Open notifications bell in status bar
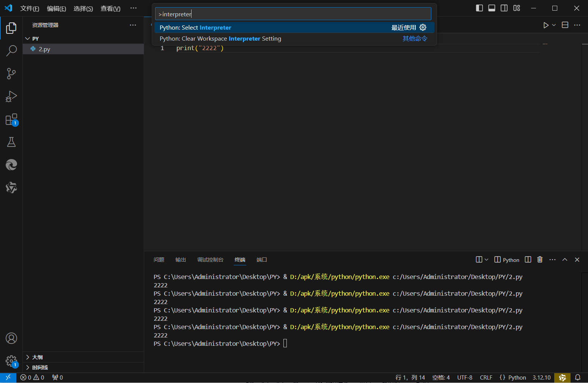 (x=578, y=377)
